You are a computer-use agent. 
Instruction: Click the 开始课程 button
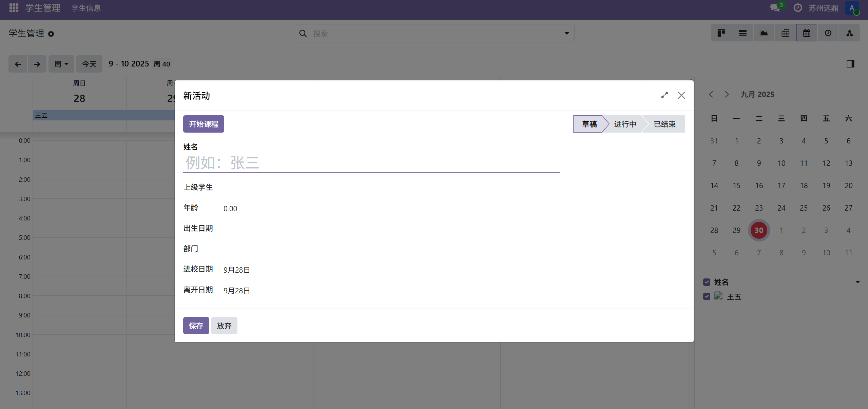[x=204, y=124]
